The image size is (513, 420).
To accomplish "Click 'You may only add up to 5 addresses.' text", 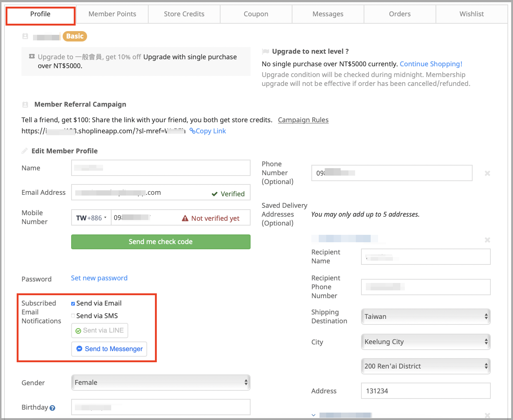I will pyautogui.click(x=365, y=214).
